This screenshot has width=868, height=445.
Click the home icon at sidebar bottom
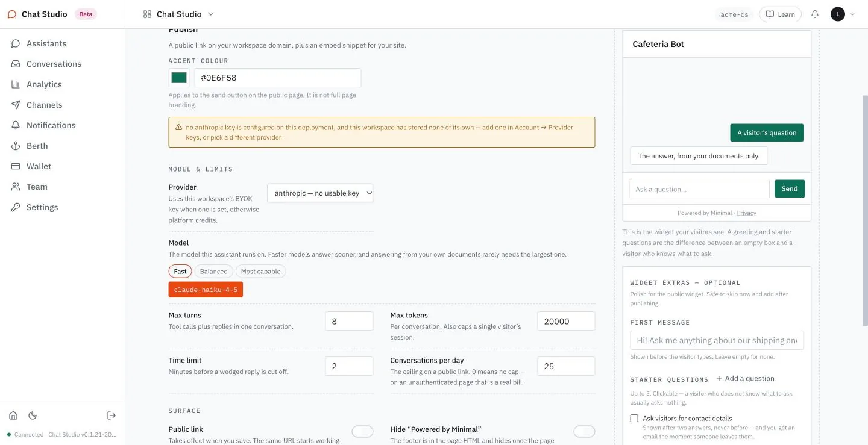(x=13, y=415)
